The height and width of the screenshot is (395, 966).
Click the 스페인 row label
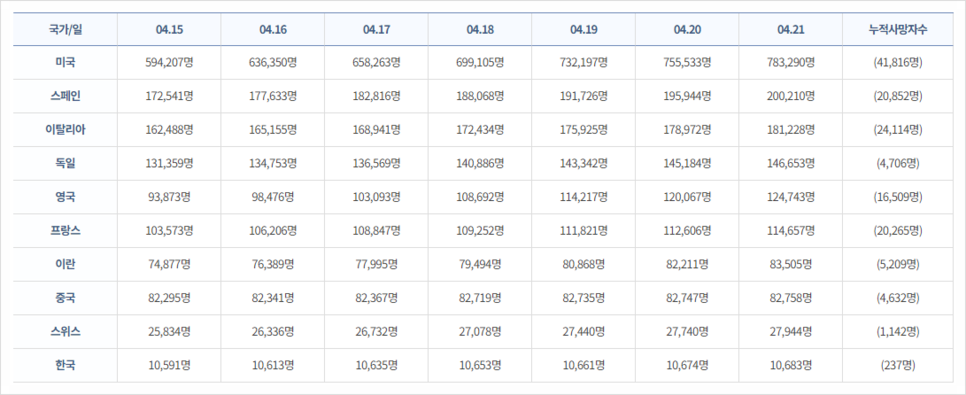pos(65,96)
